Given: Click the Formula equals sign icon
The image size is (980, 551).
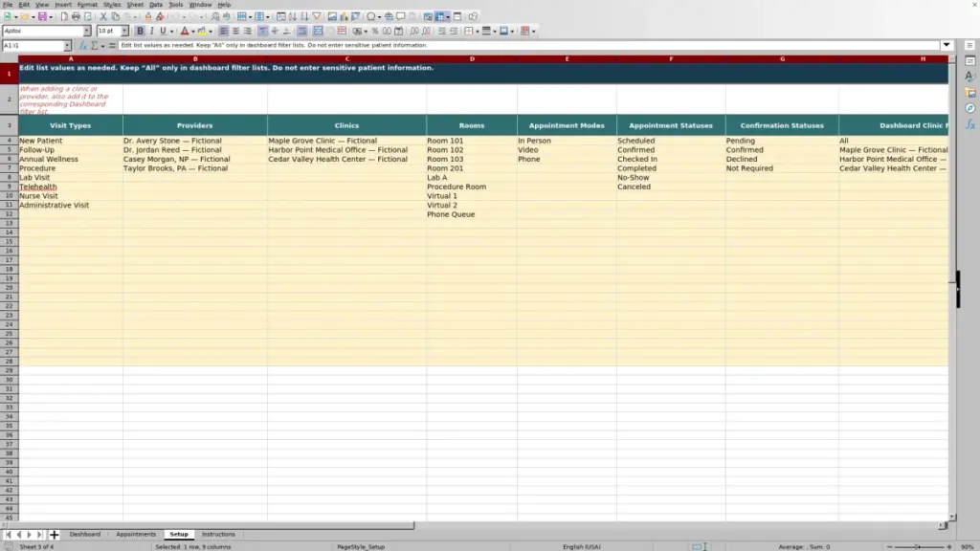Looking at the screenshot, I should [x=112, y=46].
